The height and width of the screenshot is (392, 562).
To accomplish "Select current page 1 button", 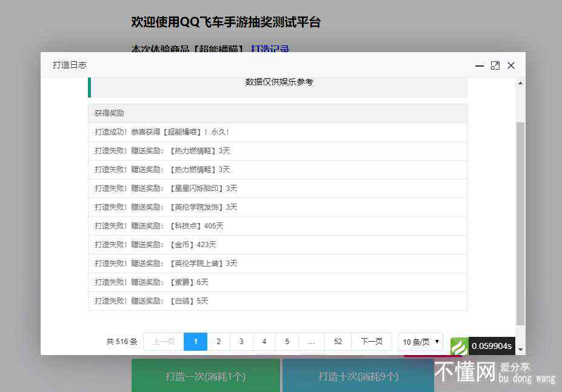I will pos(195,342).
